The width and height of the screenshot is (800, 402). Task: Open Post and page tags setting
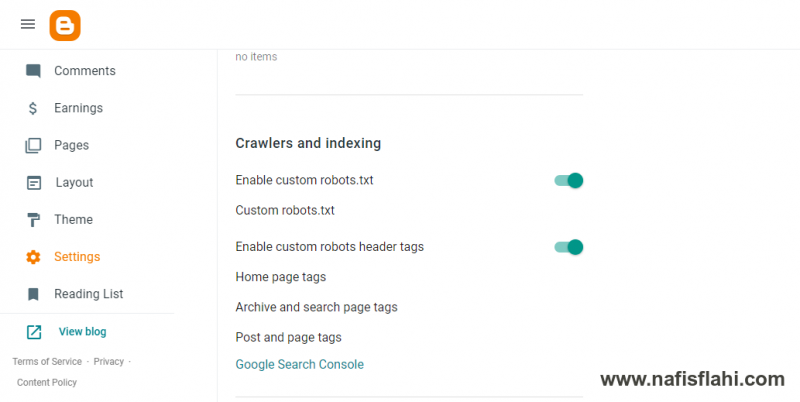tap(288, 337)
